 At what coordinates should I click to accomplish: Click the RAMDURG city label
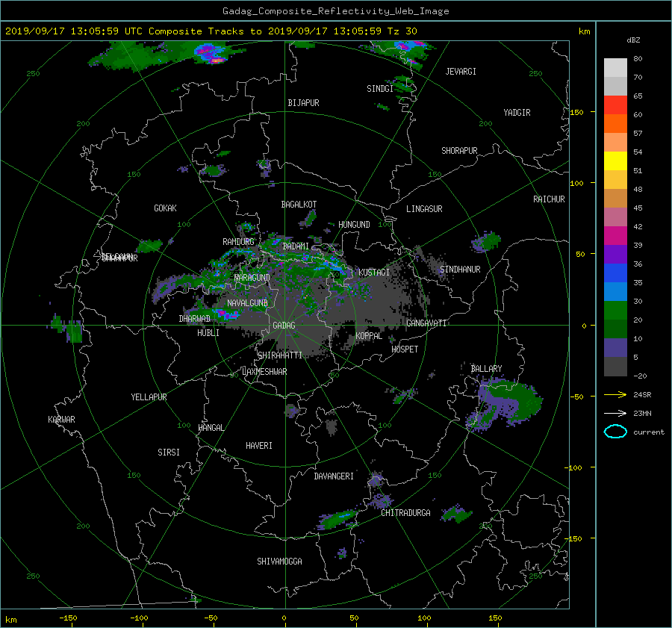point(238,242)
